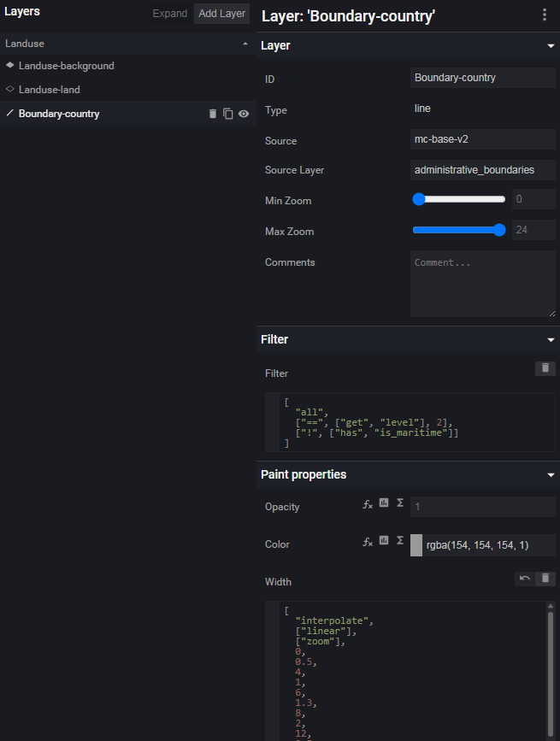Duplicate the Boundary-country layer
The image size is (560, 741).
pyautogui.click(x=228, y=114)
